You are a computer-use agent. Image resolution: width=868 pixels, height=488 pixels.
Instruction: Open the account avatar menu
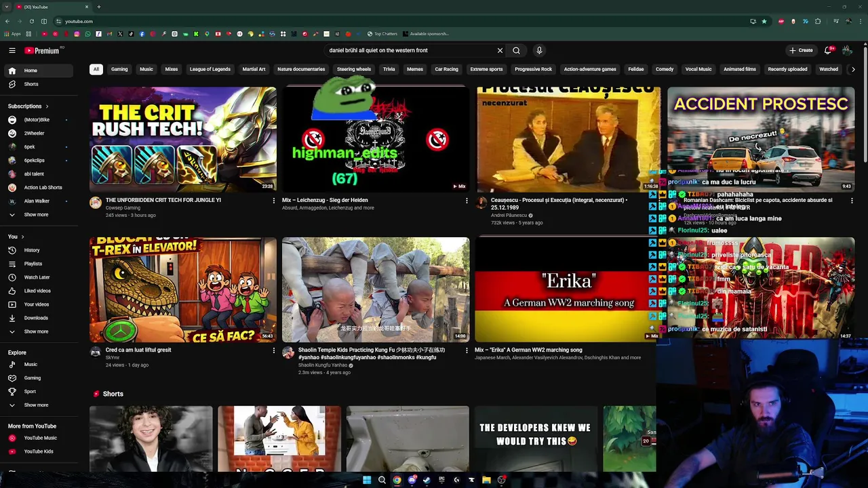(x=847, y=50)
